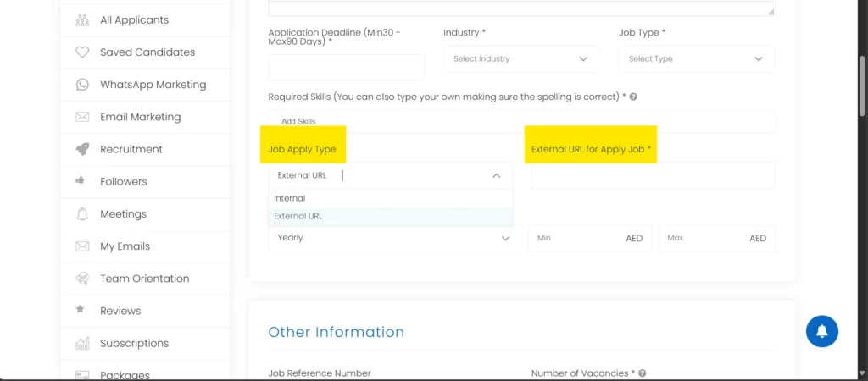Open Saved Candidates in sidebar

click(x=145, y=52)
